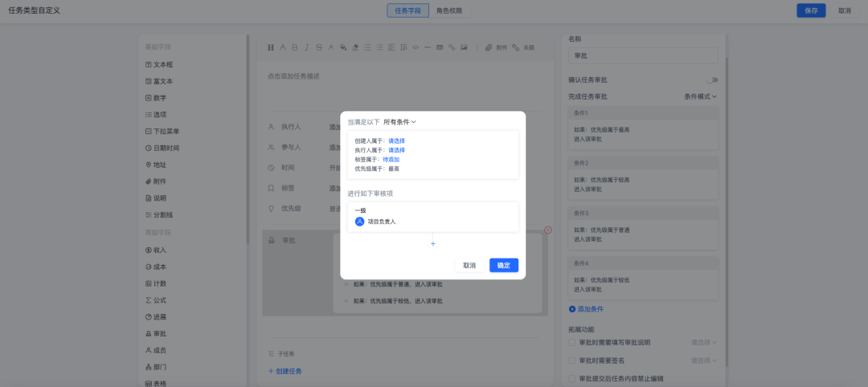Add the 地址 field from sidebar
The height and width of the screenshot is (387, 868).
(x=156, y=165)
